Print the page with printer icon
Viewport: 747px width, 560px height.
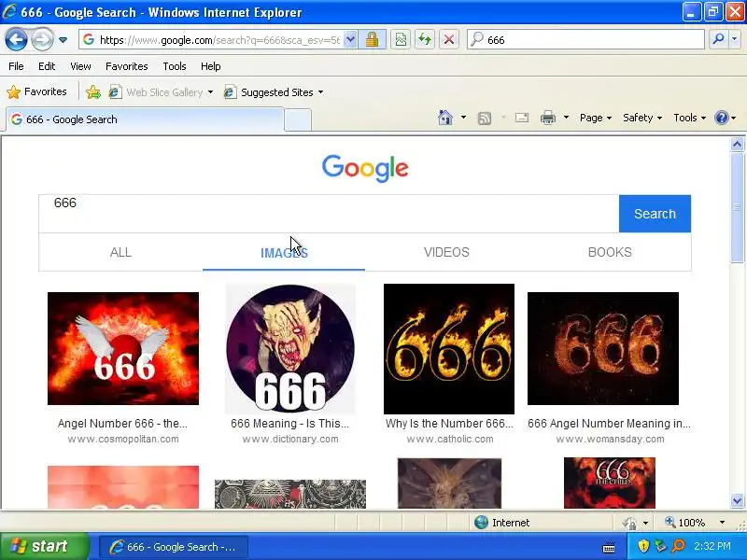point(548,118)
